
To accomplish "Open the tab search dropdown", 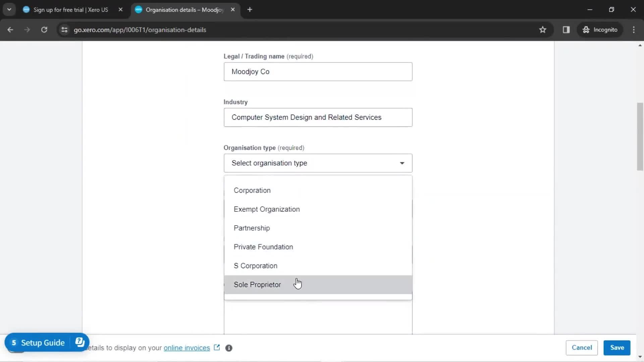I will tap(9, 10).
